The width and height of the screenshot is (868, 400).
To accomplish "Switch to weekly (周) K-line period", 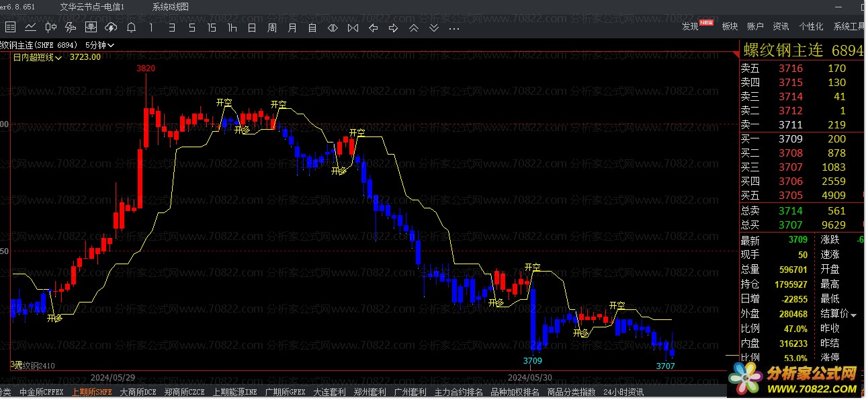I will tap(272, 28).
